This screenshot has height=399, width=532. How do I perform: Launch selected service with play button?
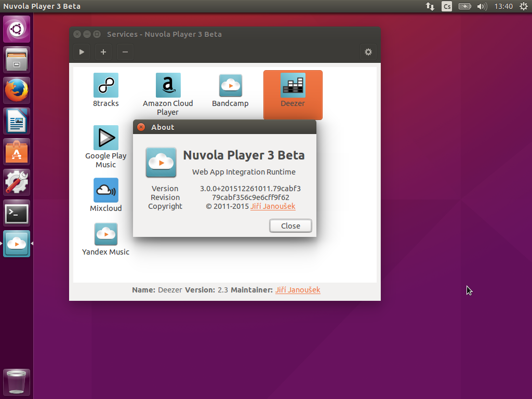(x=82, y=52)
